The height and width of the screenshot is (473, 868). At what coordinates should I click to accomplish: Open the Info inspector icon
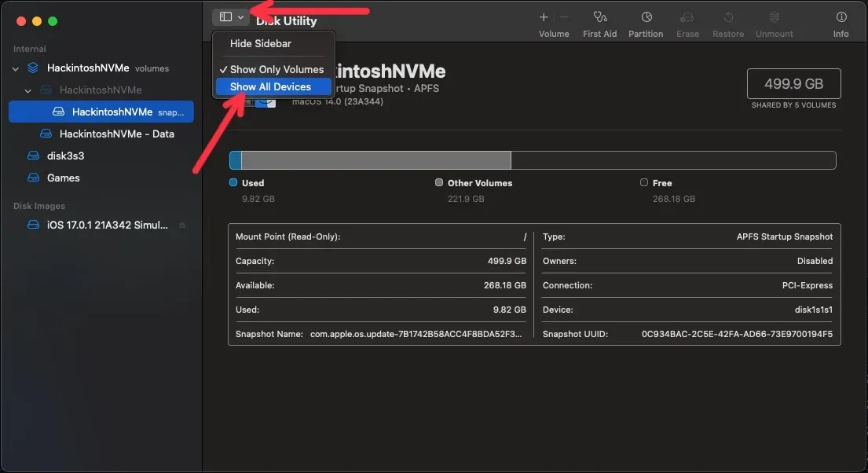[x=841, y=17]
